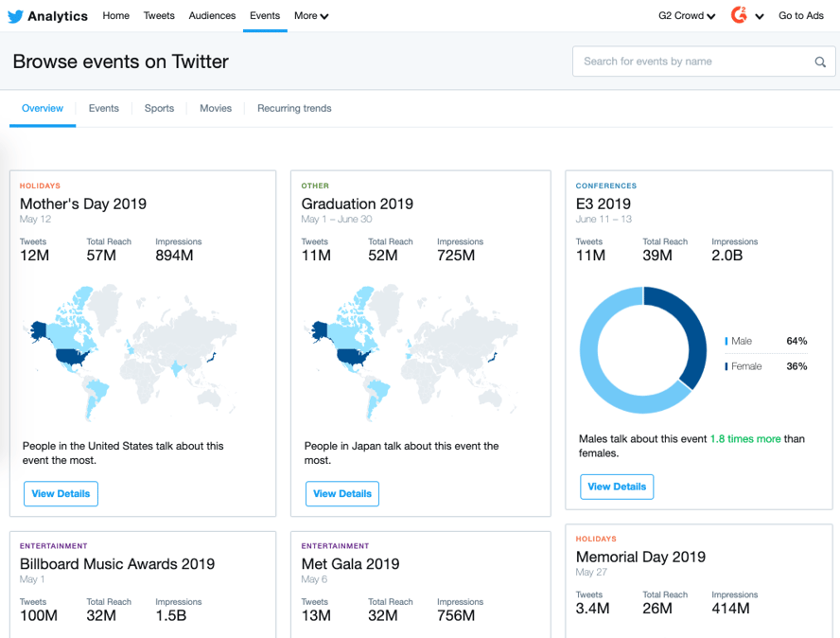840x638 pixels.
Task: Go to the Audiences section
Action: (x=212, y=15)
